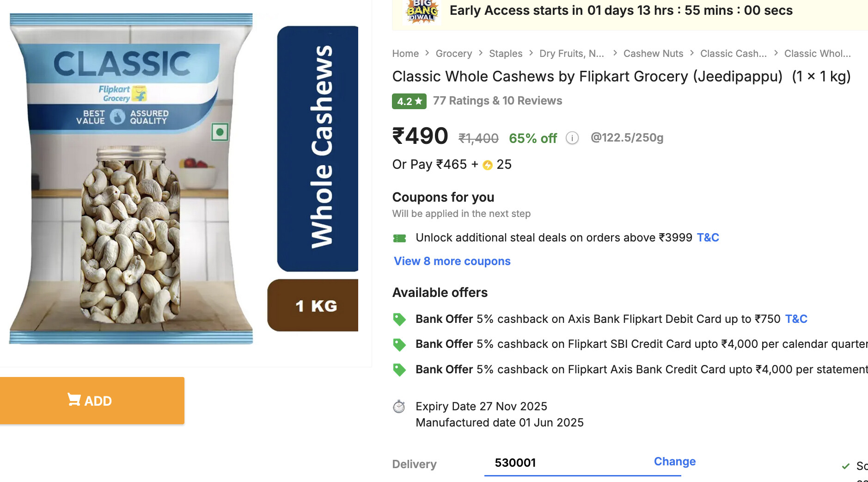
Task: Go to Home breadcrumb
Action: click(405, 54)
